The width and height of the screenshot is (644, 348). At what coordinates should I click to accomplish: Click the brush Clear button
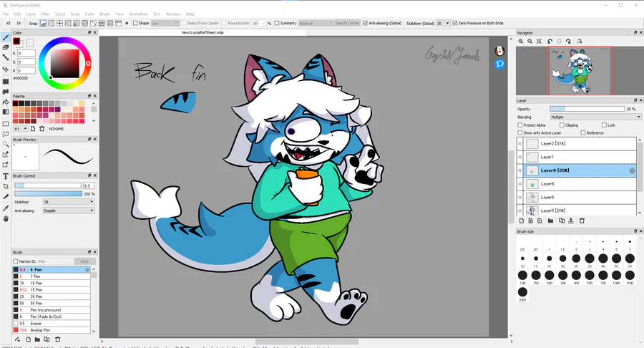(x=84, y=261)
